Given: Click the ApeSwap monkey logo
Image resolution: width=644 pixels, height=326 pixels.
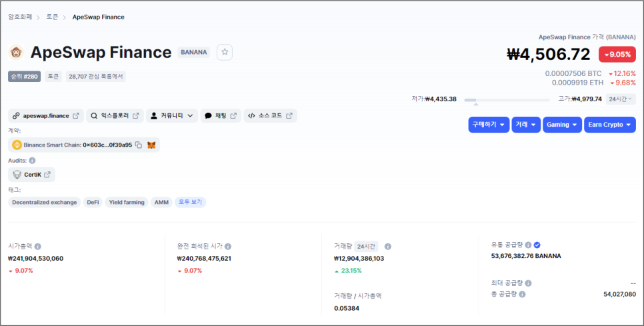Looking at the screenshot, I should coord(16,53).
